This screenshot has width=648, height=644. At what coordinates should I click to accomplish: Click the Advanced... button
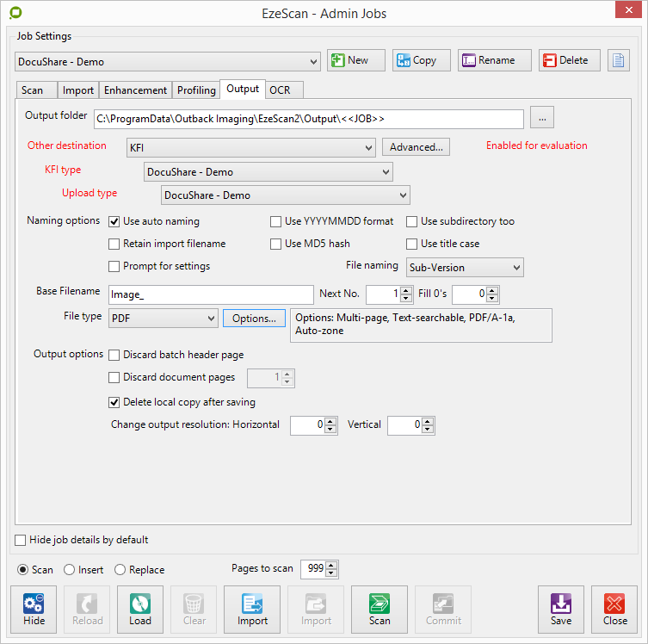coord(416,147)
